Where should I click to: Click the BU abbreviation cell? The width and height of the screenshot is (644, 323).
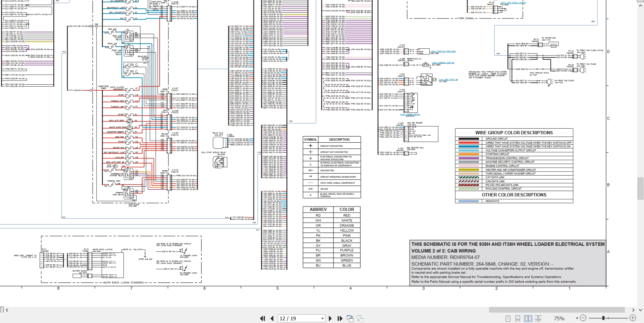click(318, 266)
